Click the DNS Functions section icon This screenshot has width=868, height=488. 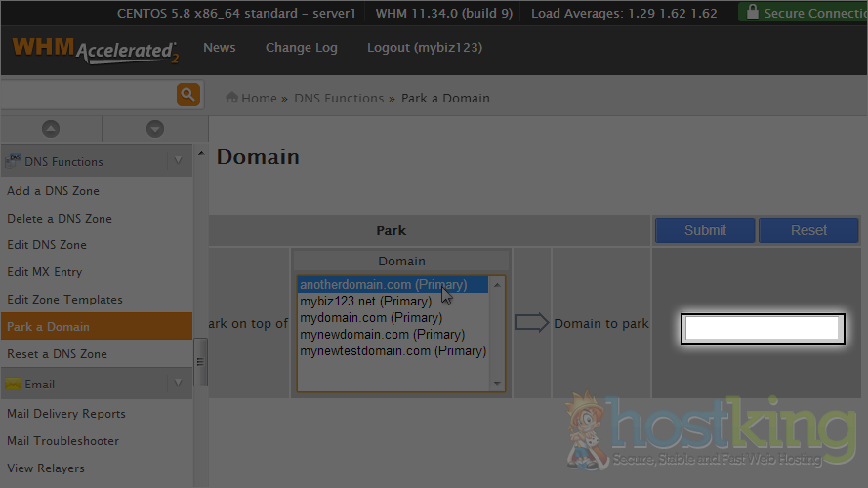[x=14, y=161]
